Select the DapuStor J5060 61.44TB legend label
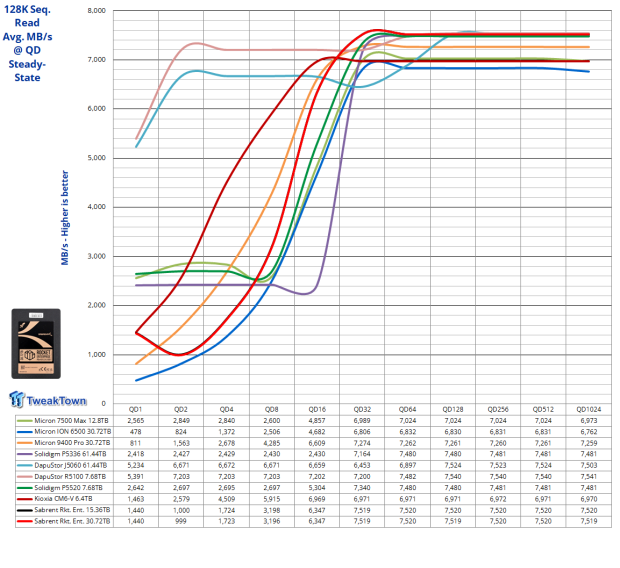This screenshot has height=568, width=620. (x=71, y=466)
